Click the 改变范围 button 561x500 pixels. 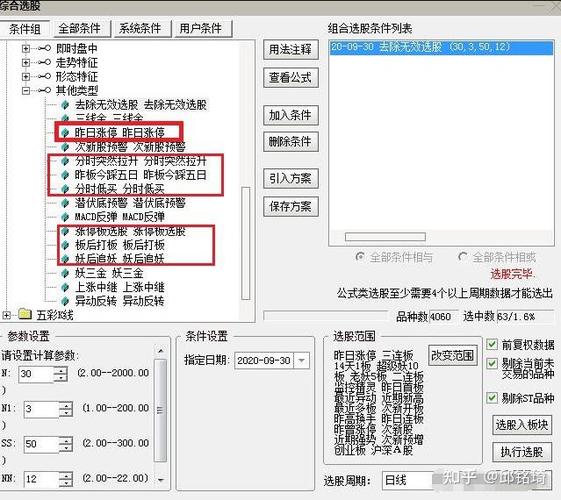point(453,356)
